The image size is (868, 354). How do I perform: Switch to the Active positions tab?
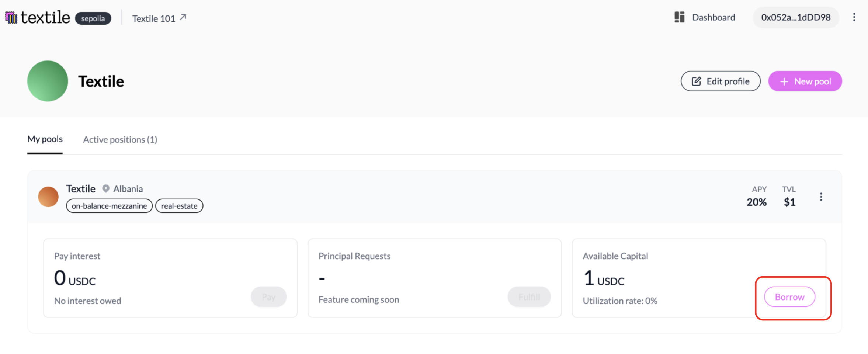tap(120, 140)
